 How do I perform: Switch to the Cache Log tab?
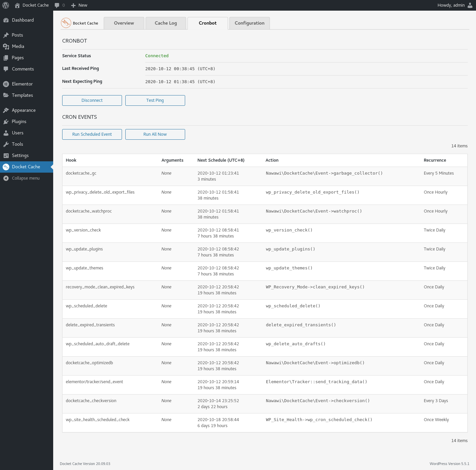[x=166, y=23]
